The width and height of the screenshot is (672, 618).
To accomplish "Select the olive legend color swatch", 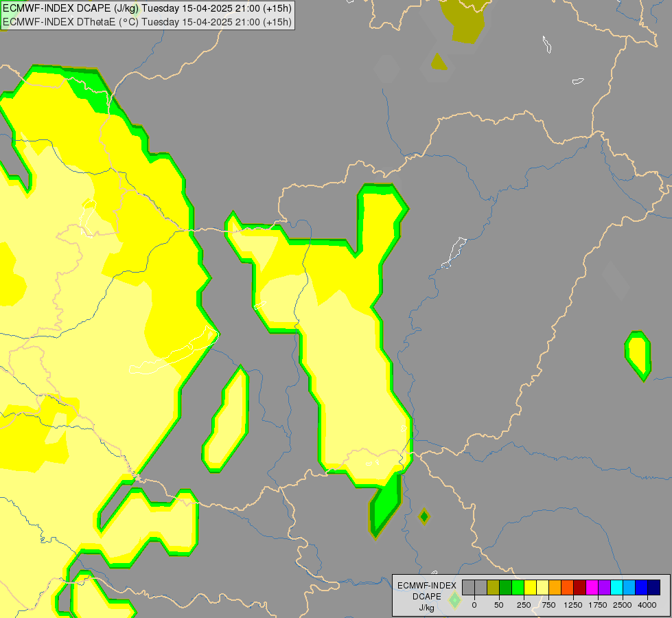I will point(493,588).
